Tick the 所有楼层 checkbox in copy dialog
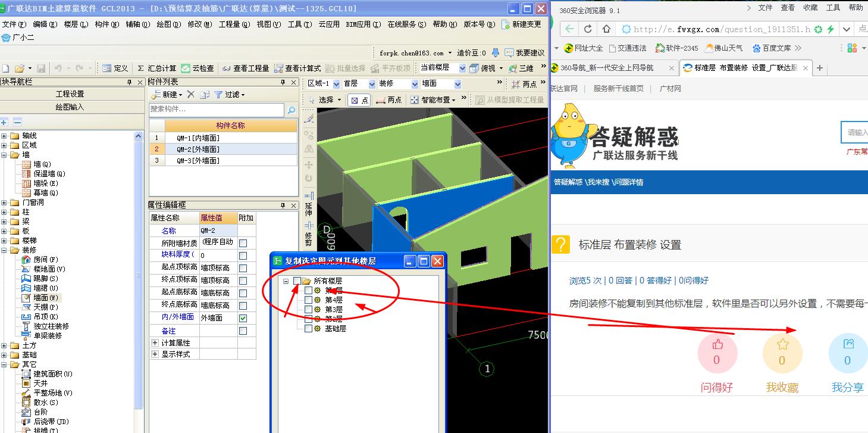This screenshot has width=868, height=433. click(297, 281)
